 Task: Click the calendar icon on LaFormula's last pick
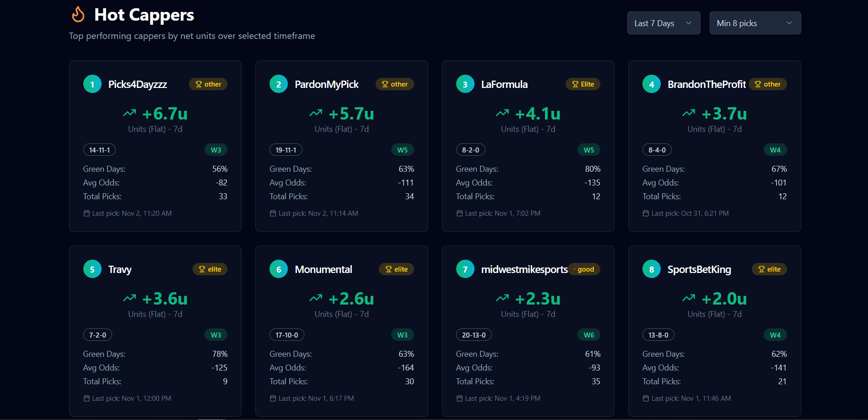(459, 213)
